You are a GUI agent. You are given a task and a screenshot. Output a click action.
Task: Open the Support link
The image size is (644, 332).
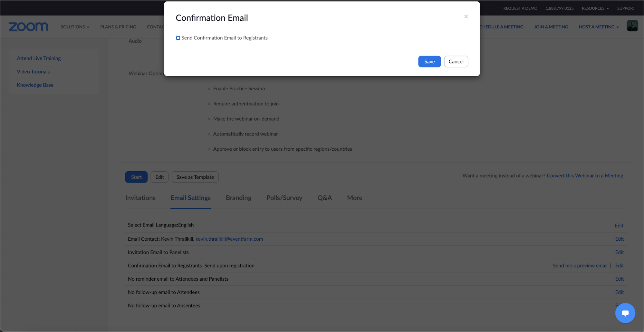pos(626,8)
